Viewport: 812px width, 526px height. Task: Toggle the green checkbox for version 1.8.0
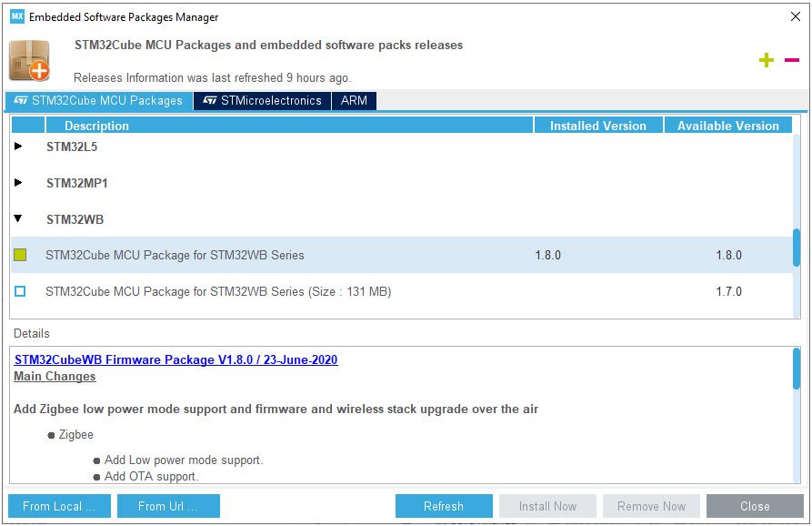point(20,255)
